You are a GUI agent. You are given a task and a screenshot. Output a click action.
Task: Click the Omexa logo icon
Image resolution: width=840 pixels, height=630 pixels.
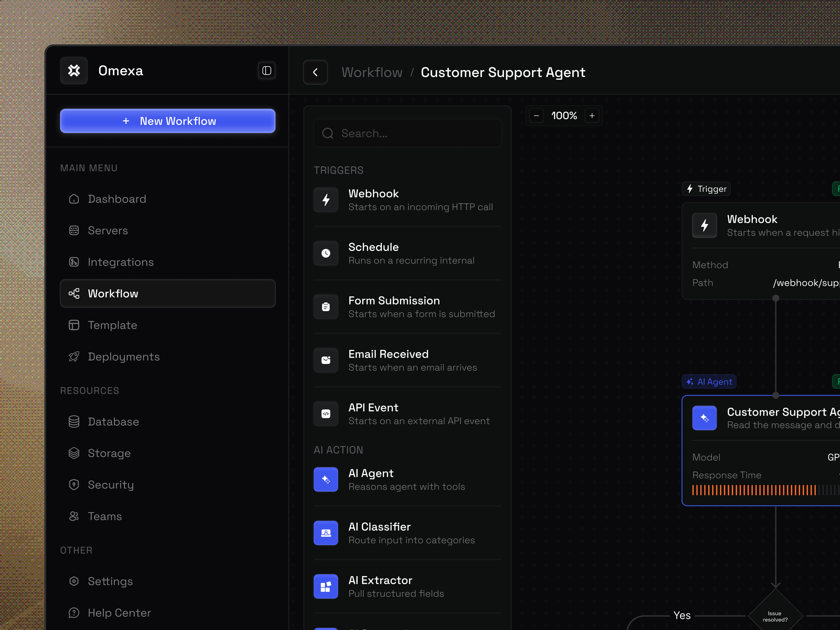73,71
